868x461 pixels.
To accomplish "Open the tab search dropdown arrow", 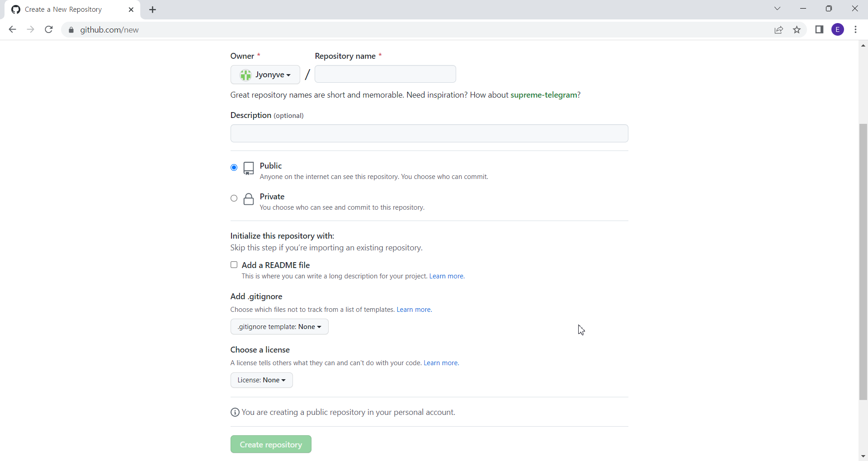I will click(x=778, y=9).
